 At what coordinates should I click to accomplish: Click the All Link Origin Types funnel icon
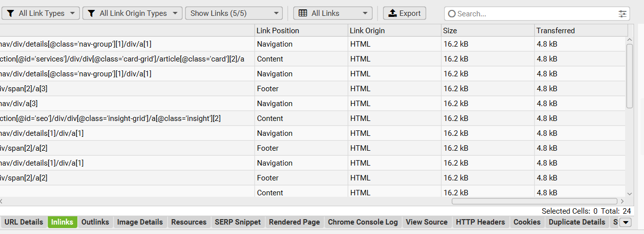[91, 13]
